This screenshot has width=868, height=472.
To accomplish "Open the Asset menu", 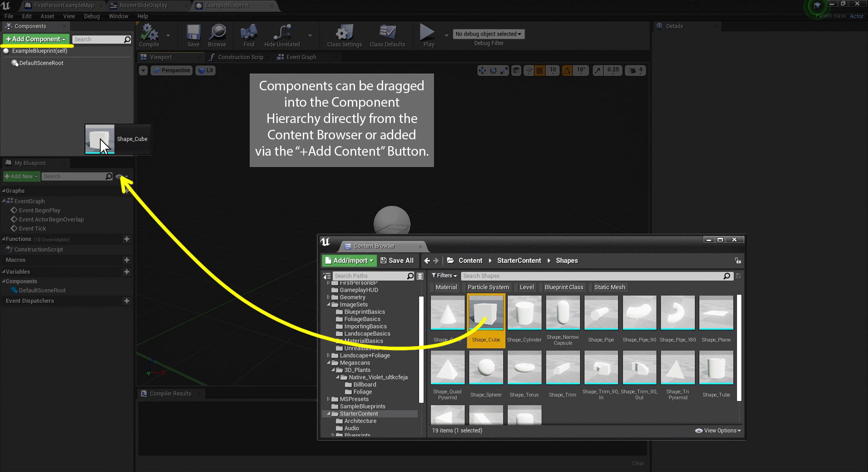I will tap(47, 16).
